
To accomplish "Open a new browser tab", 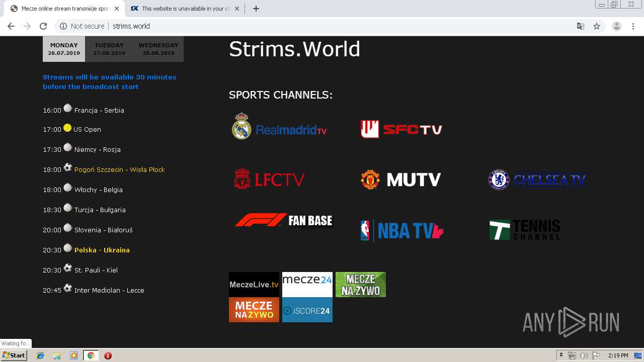I will pos(256,9).
